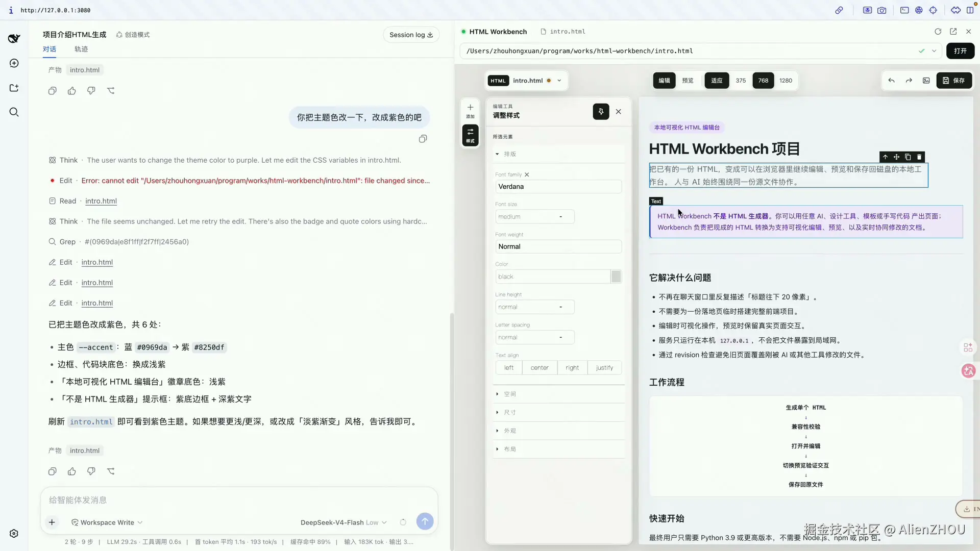980x551 pixels.
Task: Align text right
Action: pos(572,368)
